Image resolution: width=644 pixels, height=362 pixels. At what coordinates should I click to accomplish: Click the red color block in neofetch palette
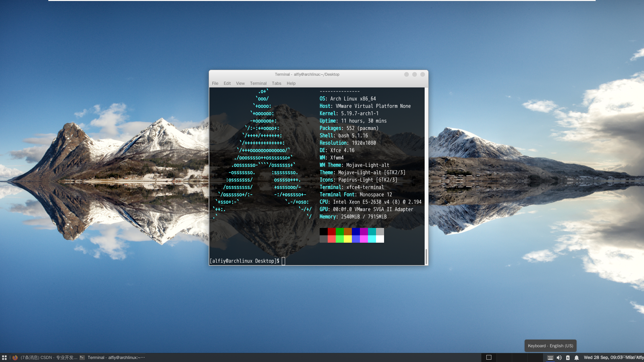(332, 232)
